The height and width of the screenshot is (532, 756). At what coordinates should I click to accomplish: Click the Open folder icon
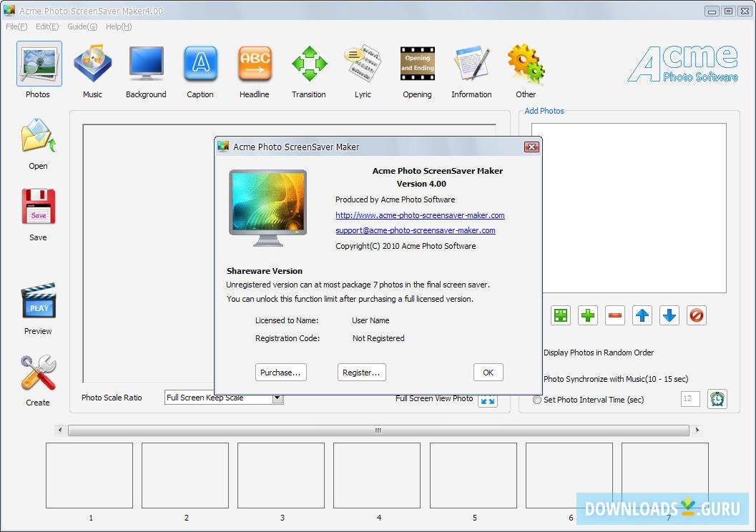coord(39,135)
